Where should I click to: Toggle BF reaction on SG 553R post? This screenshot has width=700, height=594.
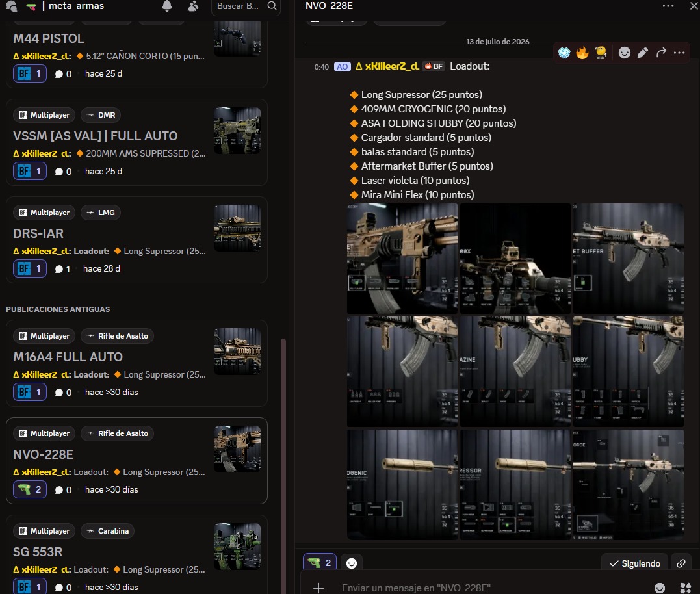tap(30, 587)
